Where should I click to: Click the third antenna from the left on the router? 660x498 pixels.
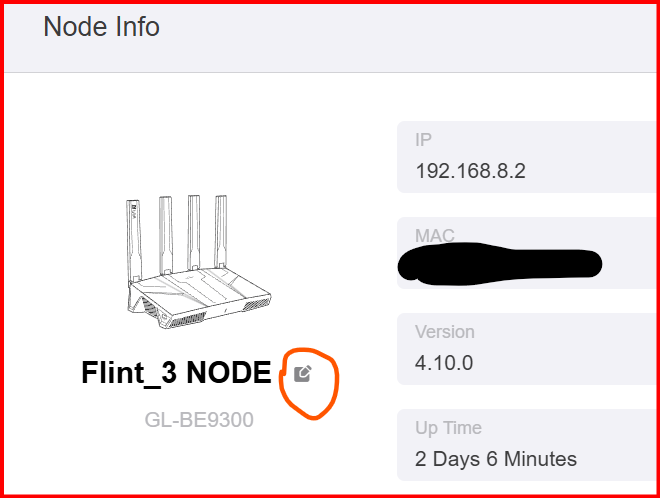[x=194, y=233]
